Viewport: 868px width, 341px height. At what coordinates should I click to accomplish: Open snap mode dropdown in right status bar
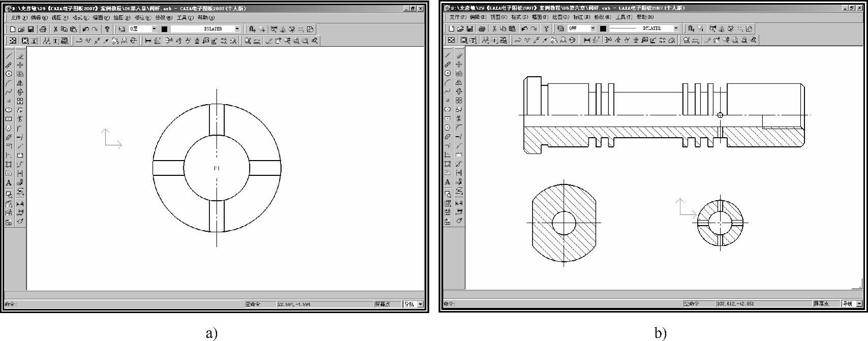click(x=859, y=304)
